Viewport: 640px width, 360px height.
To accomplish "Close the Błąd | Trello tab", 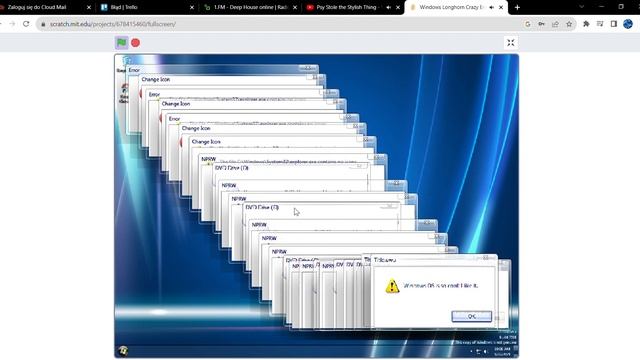I will point(192,7).
